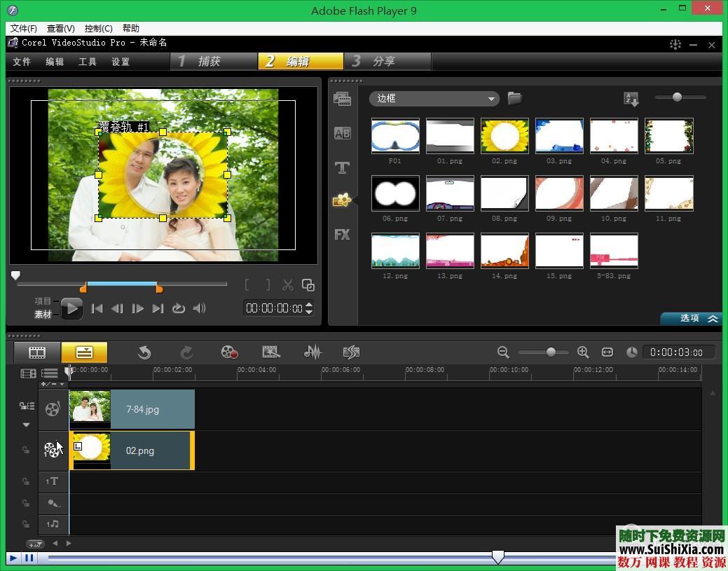This screenshot has height=571, width=728.
Task: Expand the track arrow below video track
Action: pos(26,425)
